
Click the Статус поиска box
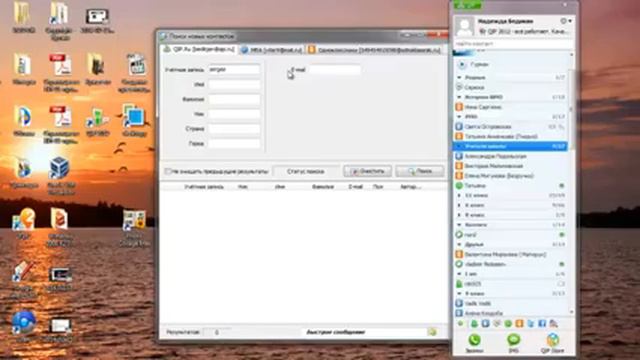pos(306,171)
